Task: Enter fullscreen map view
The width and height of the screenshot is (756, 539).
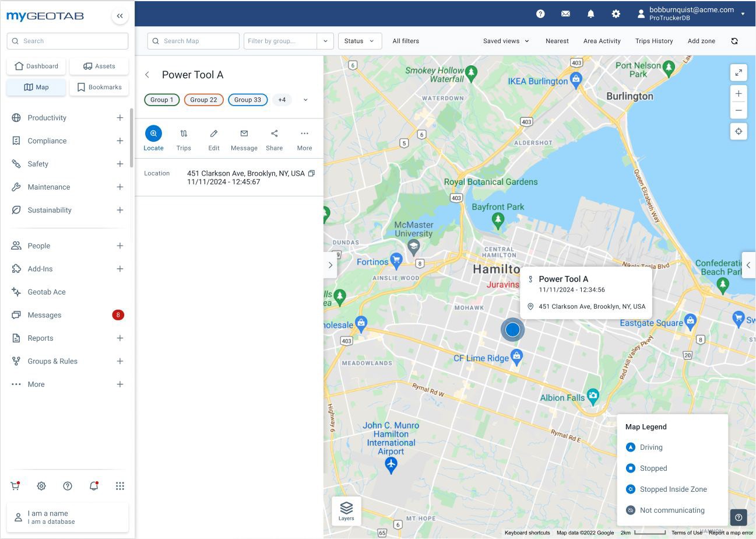Action: [739, 72]
